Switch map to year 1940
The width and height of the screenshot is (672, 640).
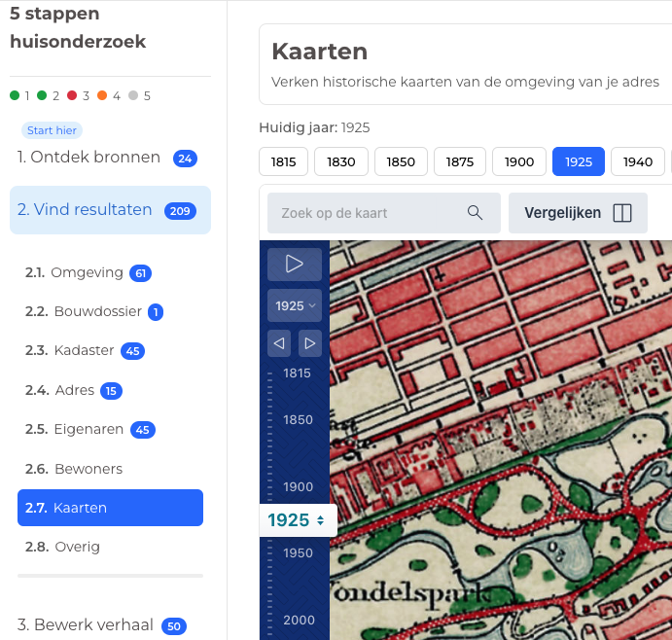pyautogui.click(x=638, y=161)
